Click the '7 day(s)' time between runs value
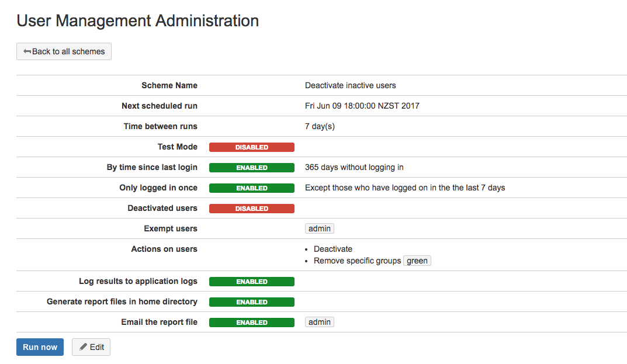 (x=319, y=126)
